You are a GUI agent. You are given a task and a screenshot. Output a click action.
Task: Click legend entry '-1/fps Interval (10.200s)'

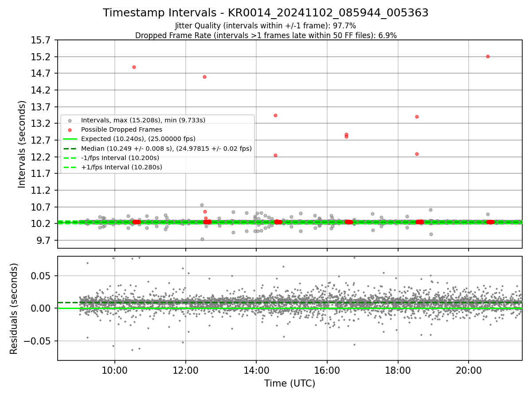click(x=120, y=158)
